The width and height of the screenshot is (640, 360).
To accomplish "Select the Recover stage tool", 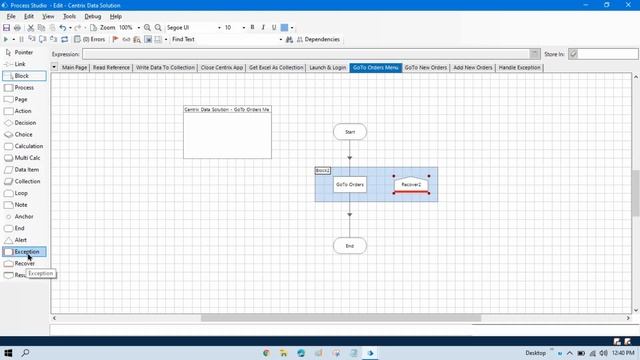I will click(x=24, y=264).
